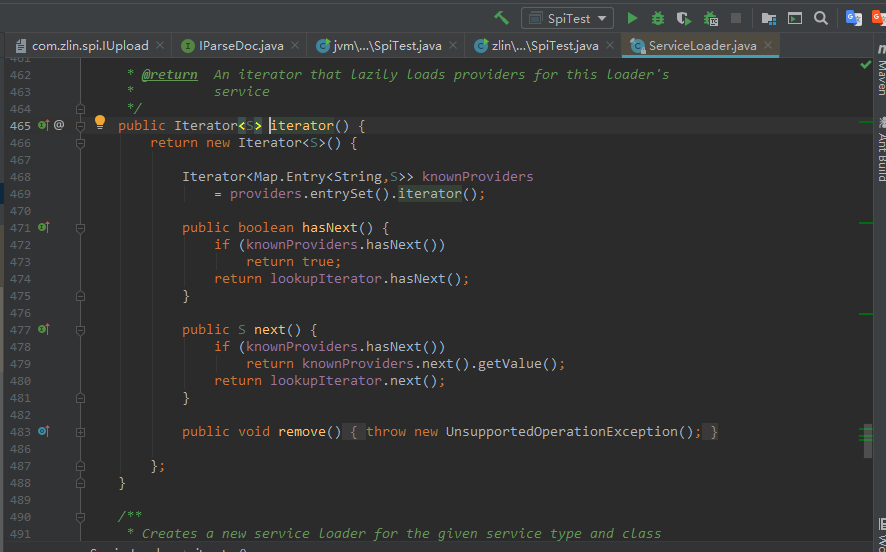Image resolution: width=886 pixels, height=552 pixels.
Task: Click the Run Anything window icon
Action: pos(795,18)
